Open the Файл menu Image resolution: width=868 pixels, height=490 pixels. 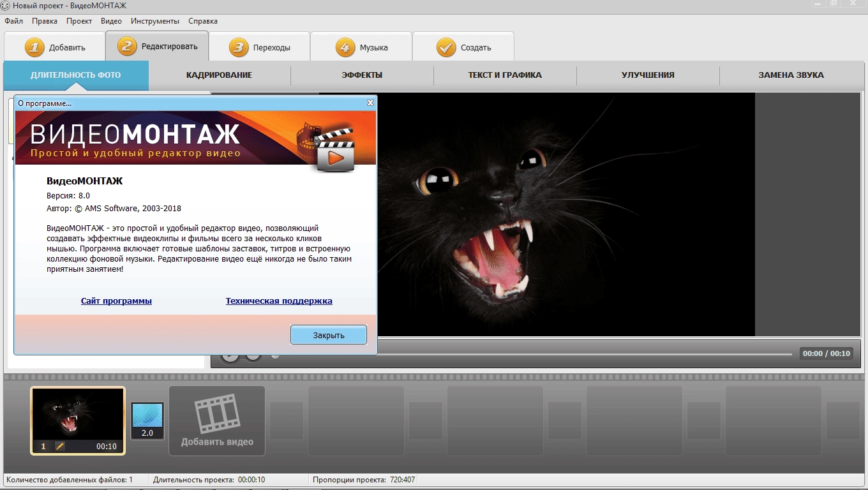tap(13, 21)
